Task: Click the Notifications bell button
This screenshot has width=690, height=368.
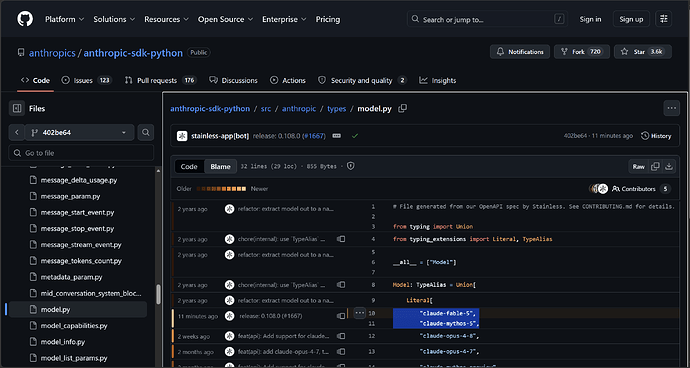Action: 520,52
